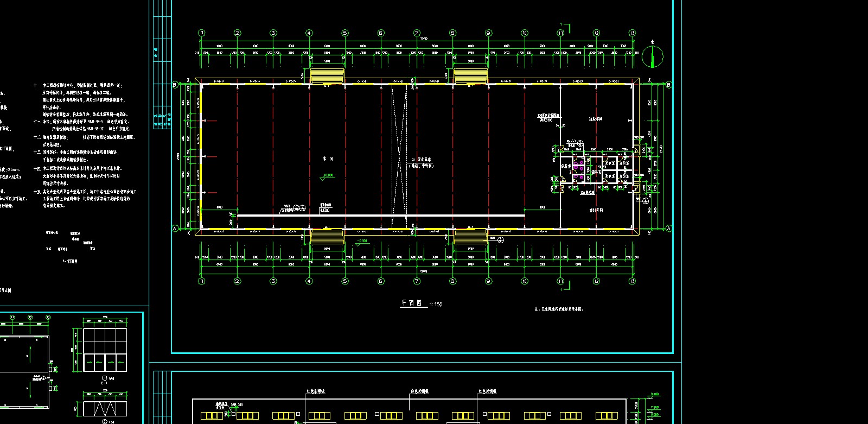The height and width of the screenshot is (424, 868).
Task: Click axis bubble A on left side
Action: point(175,229)
